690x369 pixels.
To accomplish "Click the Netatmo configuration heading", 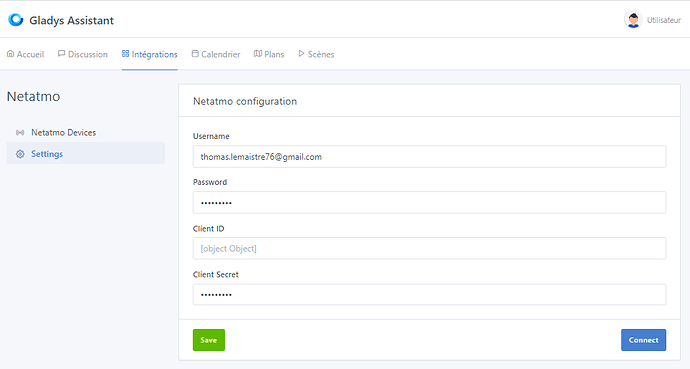I will pyautogui.click(x=245, y=101).
